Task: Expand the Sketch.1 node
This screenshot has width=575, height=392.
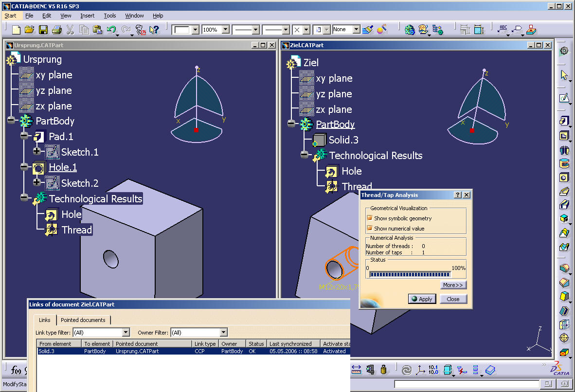Action: [x=36, y=151]
